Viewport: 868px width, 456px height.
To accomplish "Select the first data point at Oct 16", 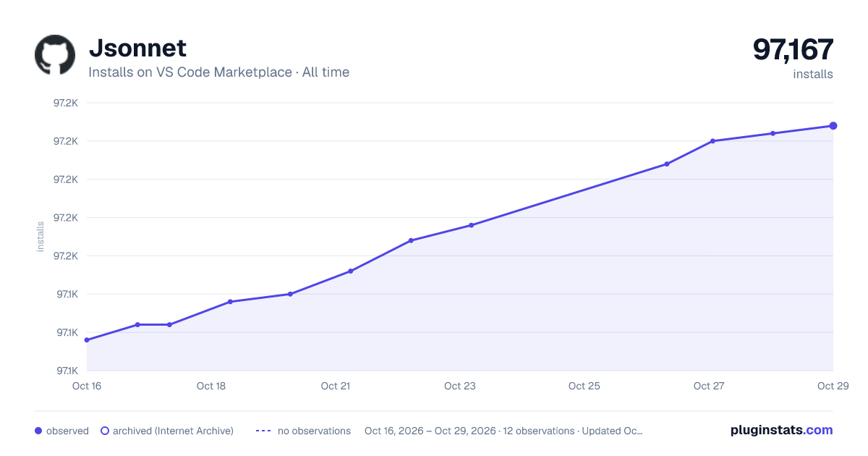I will point(87,340).
